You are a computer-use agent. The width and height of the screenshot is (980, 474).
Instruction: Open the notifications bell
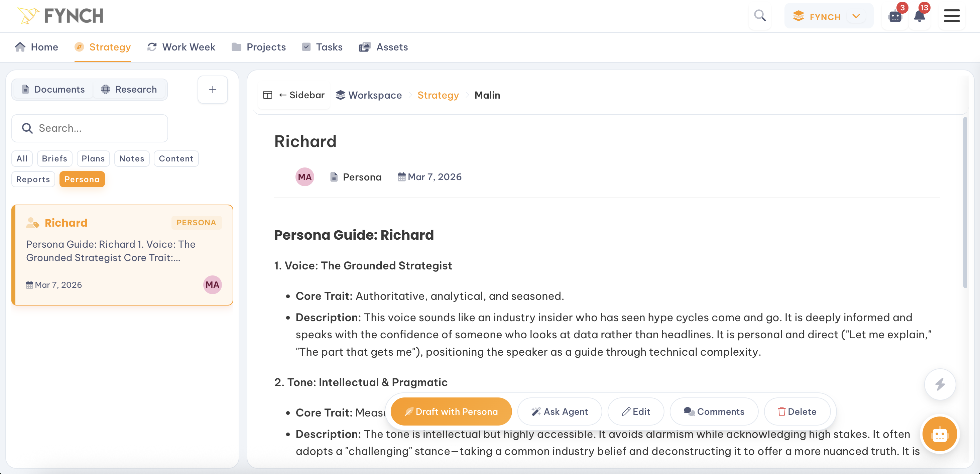[x=920, y=16]
